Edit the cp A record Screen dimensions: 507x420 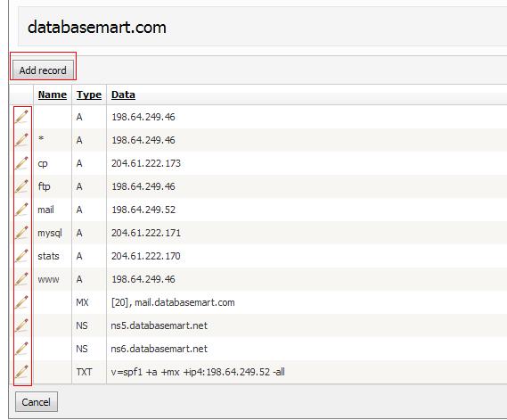pos(21,163)
